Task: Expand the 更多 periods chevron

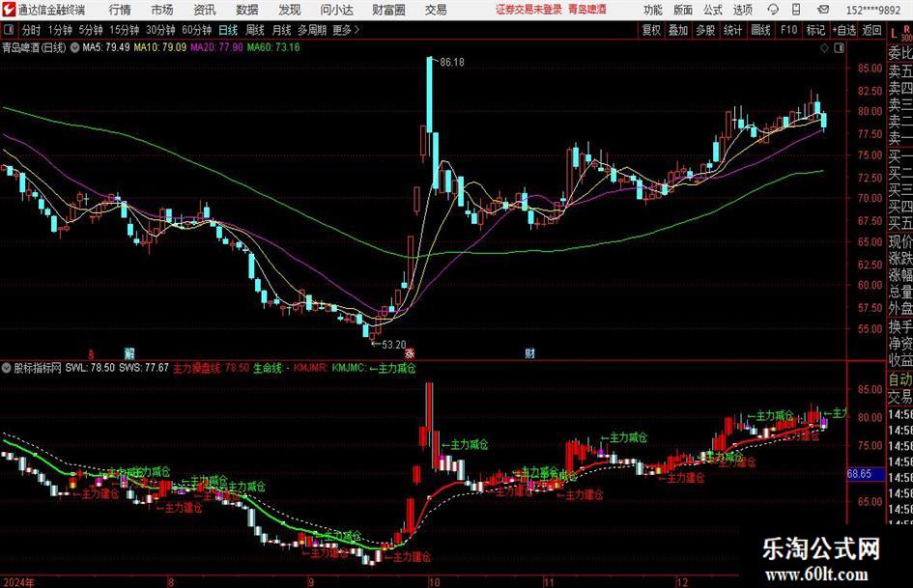Action: [x=357, y=30]
